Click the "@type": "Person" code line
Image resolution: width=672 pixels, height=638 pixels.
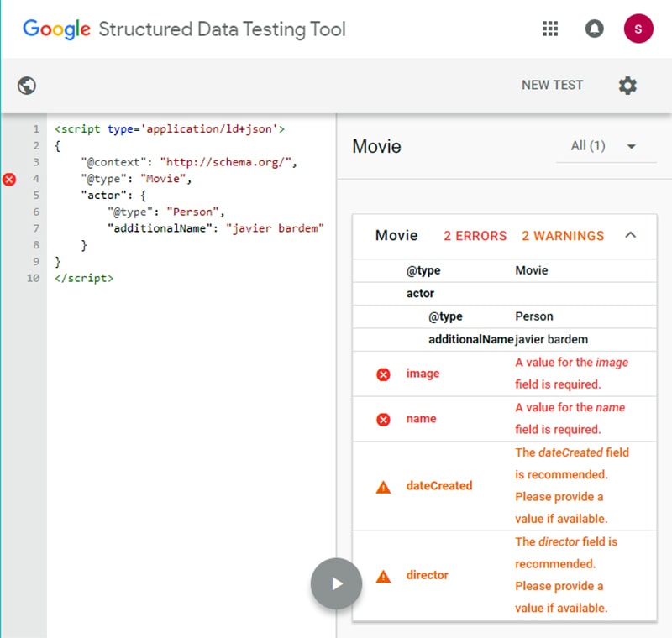165,212
